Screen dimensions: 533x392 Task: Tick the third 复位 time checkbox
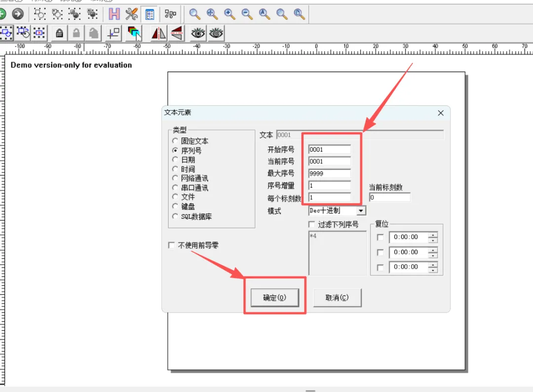click(x=380, y=268)
